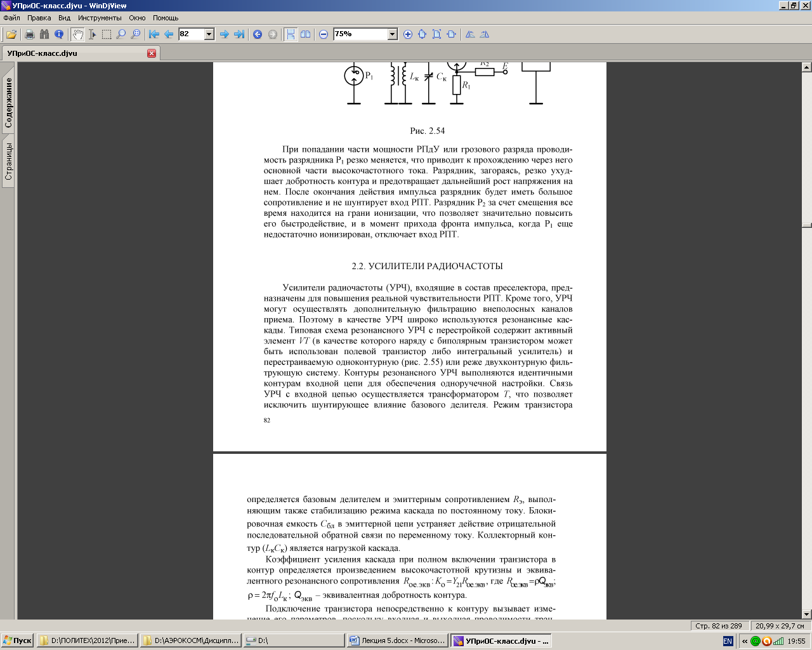The height and width of the screenshot is (650, 812).
Task: Activate rectangle region selection mode
Action: [x=107, y=34]
